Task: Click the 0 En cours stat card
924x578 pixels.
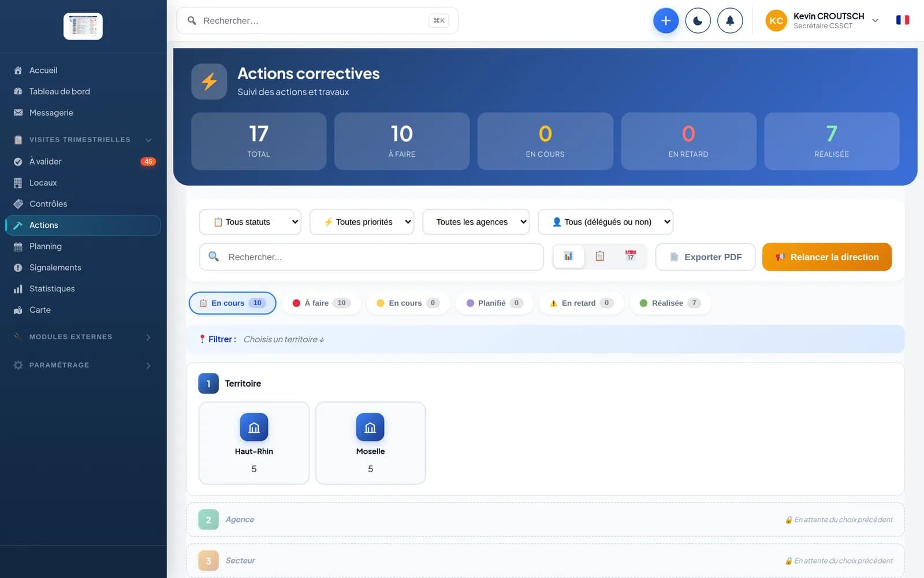Action: [545, 141]
